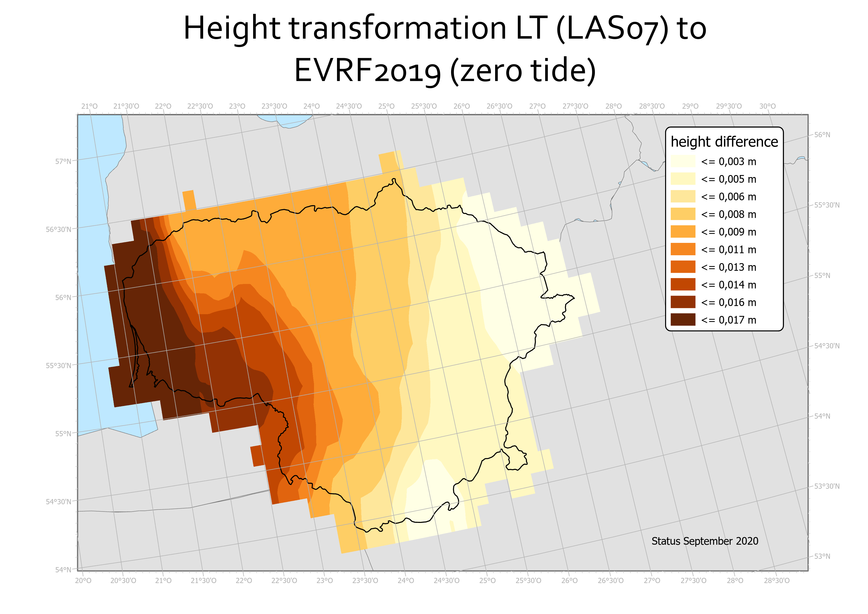This screenshot has width=868, height=614.
Task: Click the <= 0,005 m legend color swatch
Action: (x=683, y=179)
